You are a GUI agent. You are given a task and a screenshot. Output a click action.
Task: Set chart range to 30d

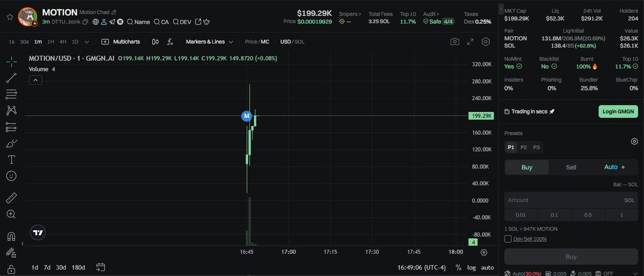tap(61, 267)
